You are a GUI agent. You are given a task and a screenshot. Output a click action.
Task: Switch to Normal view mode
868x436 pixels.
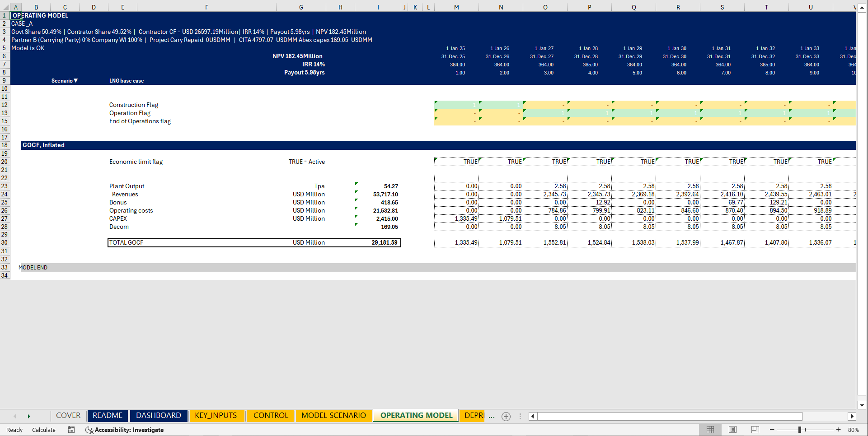[710, 430]
